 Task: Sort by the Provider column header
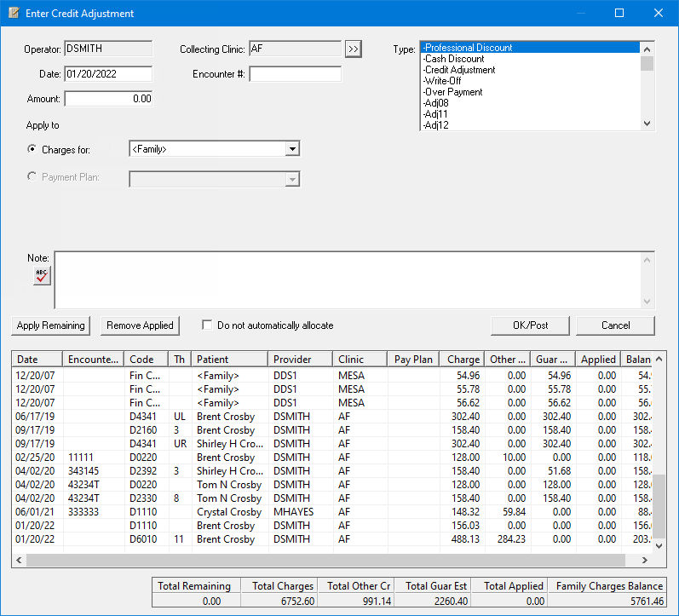300,360
